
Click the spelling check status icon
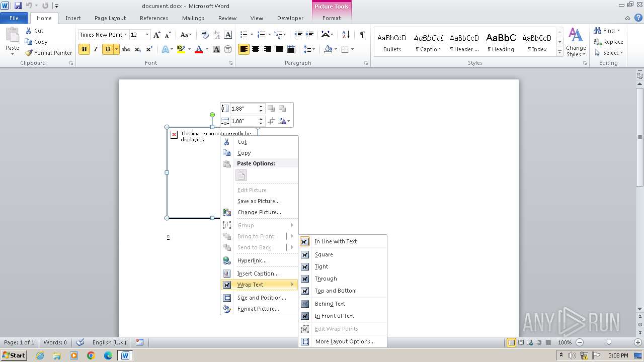tap(80, 342)
